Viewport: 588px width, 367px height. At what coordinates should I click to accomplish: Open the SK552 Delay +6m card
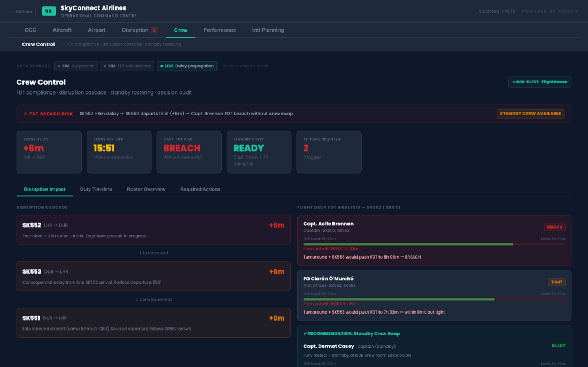tap(49, 152)
